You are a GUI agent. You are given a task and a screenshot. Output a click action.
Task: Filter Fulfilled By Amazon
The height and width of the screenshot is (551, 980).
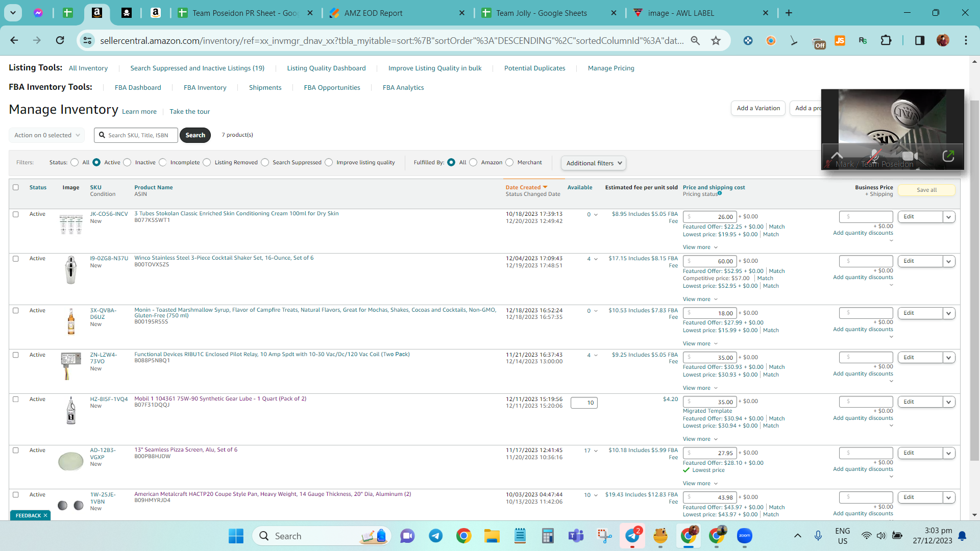click(x=473, y=162)
